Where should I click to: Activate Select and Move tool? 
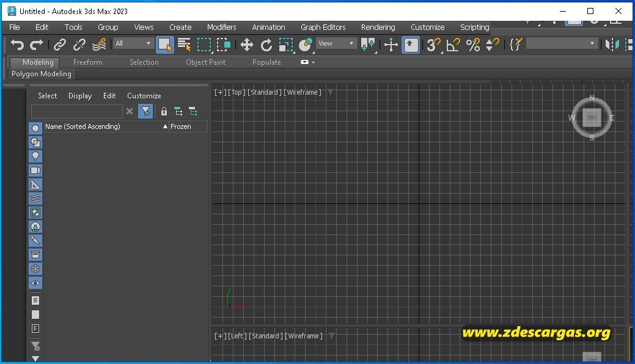[247, 45]
